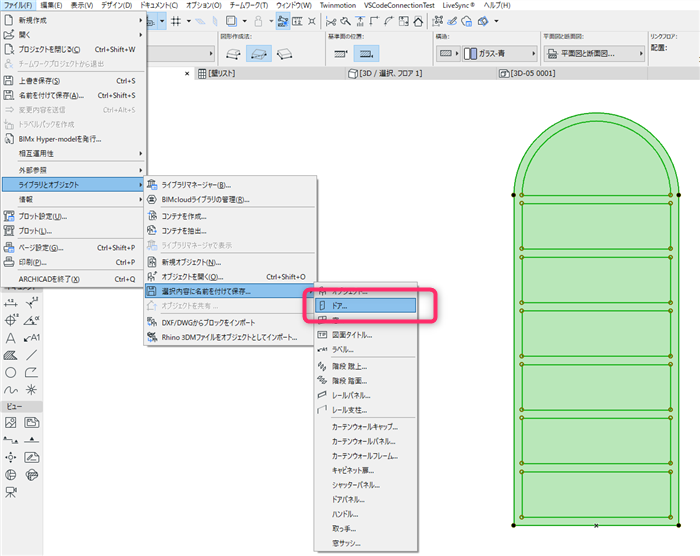
Task: Expand the 外部参照 submenu
Action: point(73,170)
